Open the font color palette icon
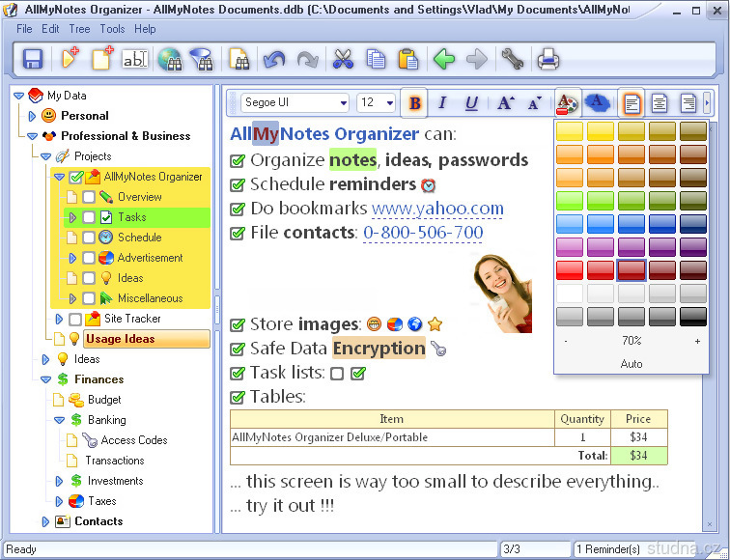 point(567,102)
